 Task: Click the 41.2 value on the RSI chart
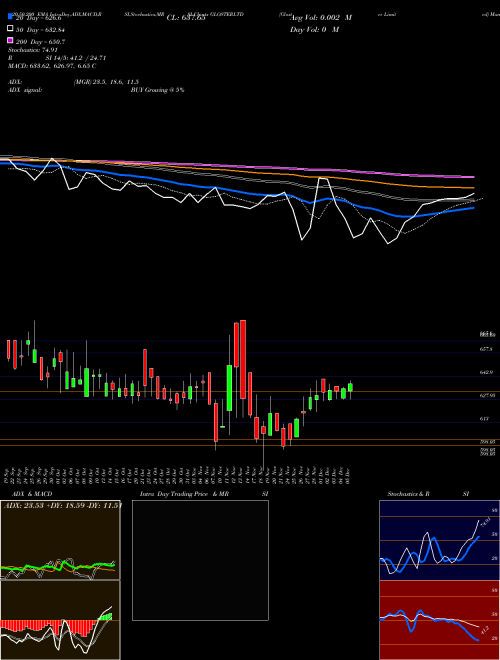click(484, 630)
